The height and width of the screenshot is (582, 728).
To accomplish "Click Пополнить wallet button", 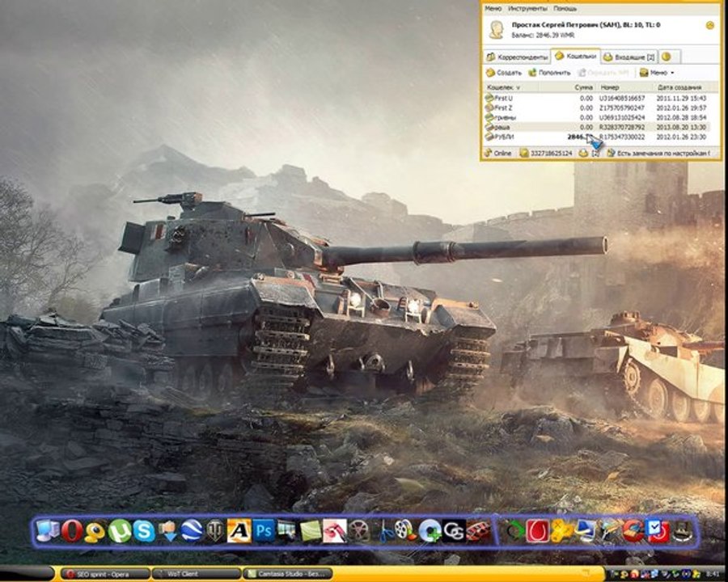I will coord(549,73).
